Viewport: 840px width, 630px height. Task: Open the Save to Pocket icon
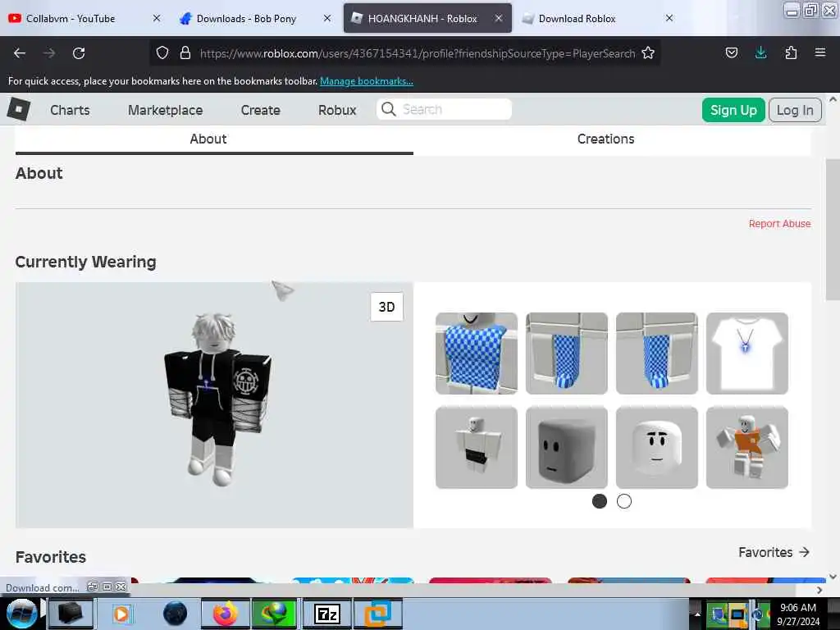coord(731,52)
